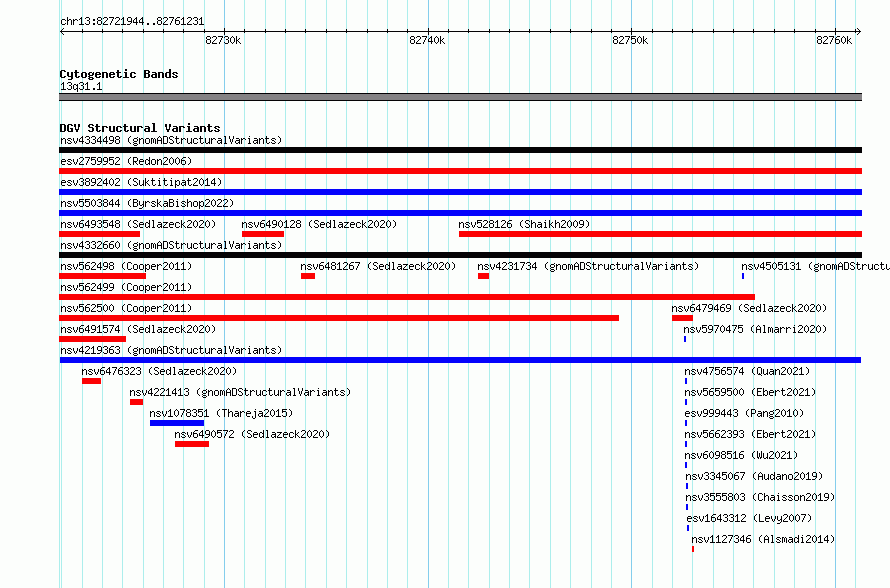Click nsv1078351 (Thareja2015) label
This screenshot has height=588, width=890.
coord(221,413)
